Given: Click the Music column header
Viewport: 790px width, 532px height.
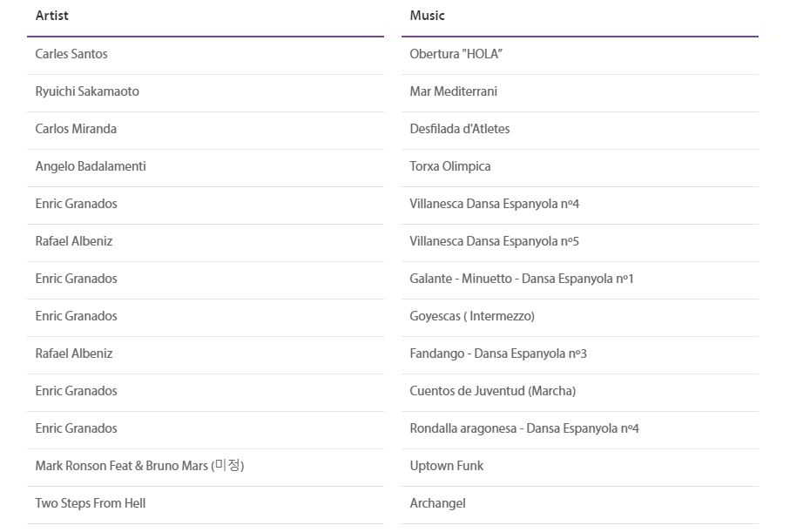Looking at the screenshot, I should (x=427, y=16).
